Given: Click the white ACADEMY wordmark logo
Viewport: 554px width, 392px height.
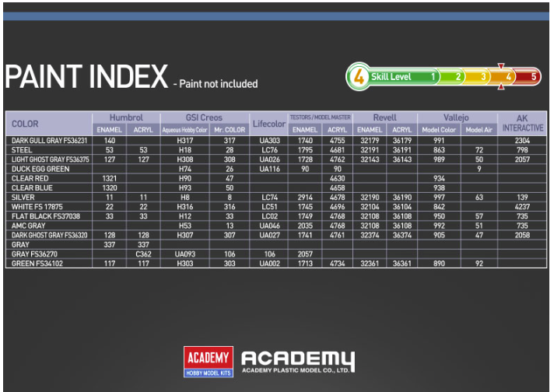Looking at the screenshot, I should [298, 362].
